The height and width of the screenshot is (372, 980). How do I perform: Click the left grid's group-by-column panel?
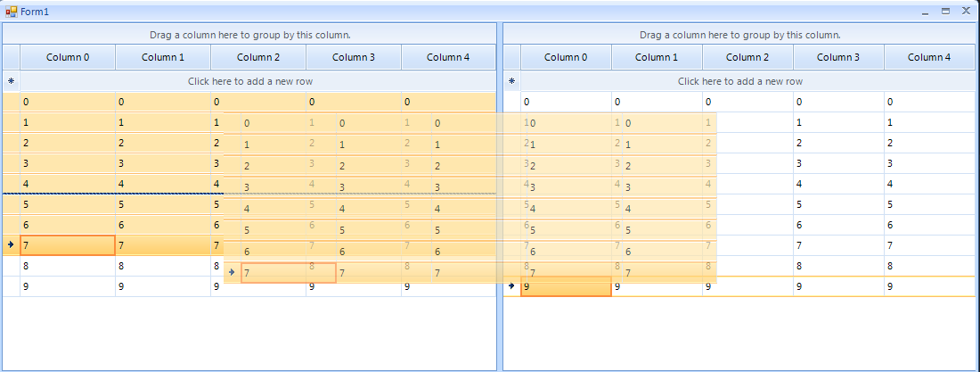(x=249, y=35)
